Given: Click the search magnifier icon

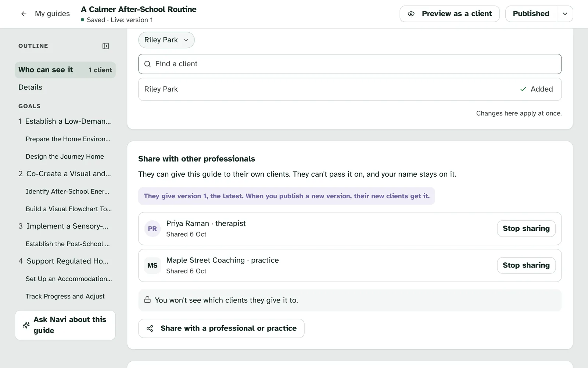Looking at the screenshot, I should click(x=147, y=64).
